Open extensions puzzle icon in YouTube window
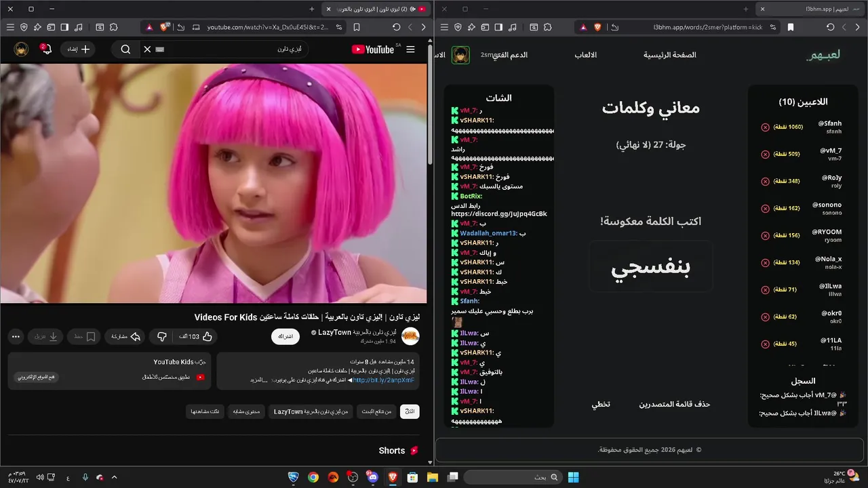This screenshot has width=868, height=488. 113,27
